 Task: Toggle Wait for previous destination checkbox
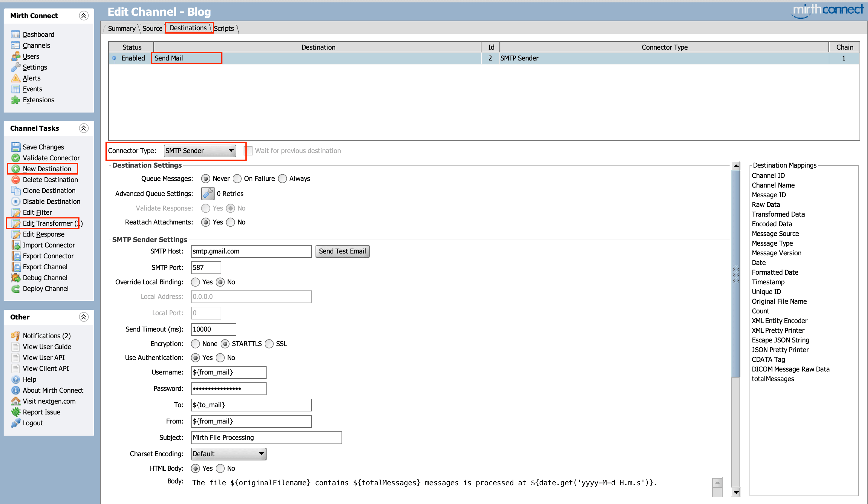point(248,151)
